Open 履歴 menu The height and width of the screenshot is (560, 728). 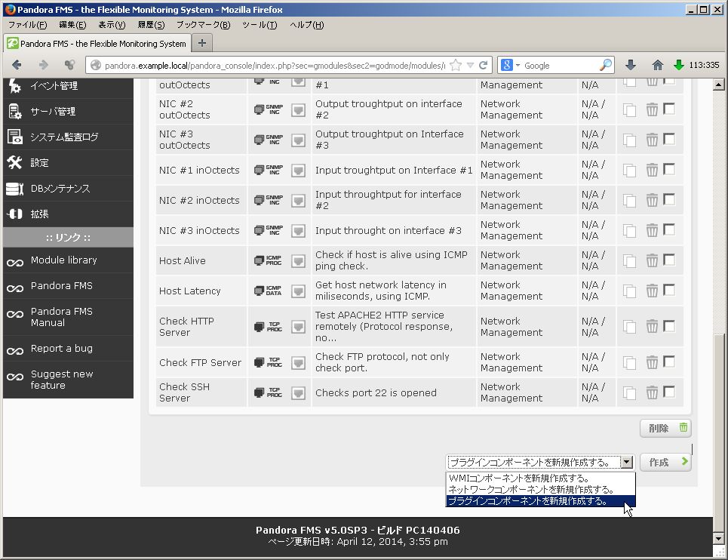pos(151,25)
